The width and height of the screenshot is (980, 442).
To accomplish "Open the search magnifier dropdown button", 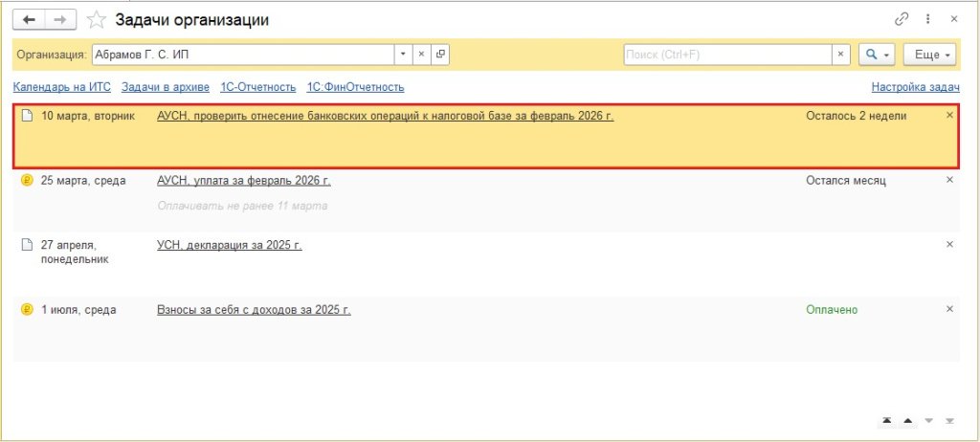I will pos(876,55).
